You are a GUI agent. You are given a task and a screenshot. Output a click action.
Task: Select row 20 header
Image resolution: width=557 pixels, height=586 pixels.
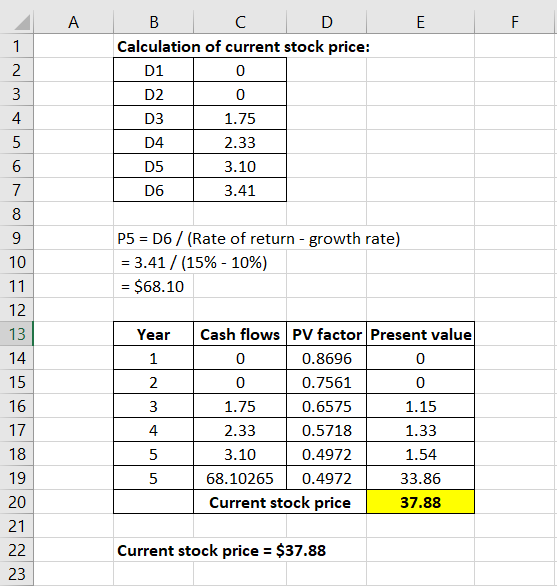tap(16, 502)
